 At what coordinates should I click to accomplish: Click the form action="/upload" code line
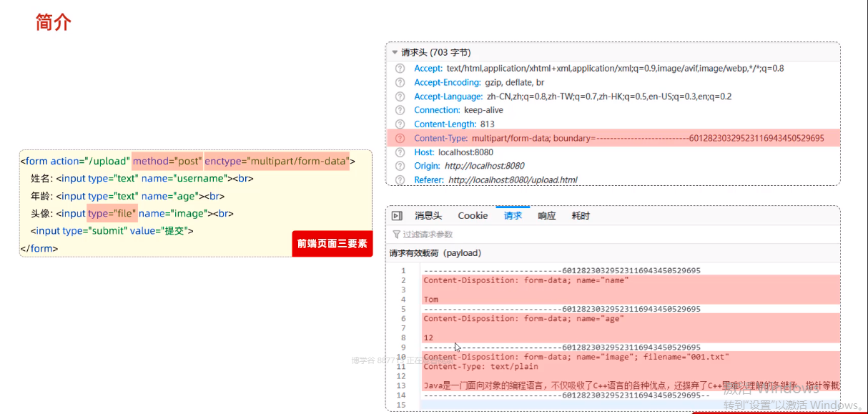click(187, 162)
